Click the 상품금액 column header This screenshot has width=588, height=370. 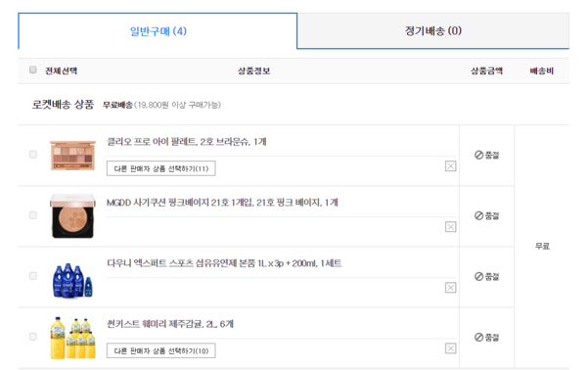pos(487,70)
